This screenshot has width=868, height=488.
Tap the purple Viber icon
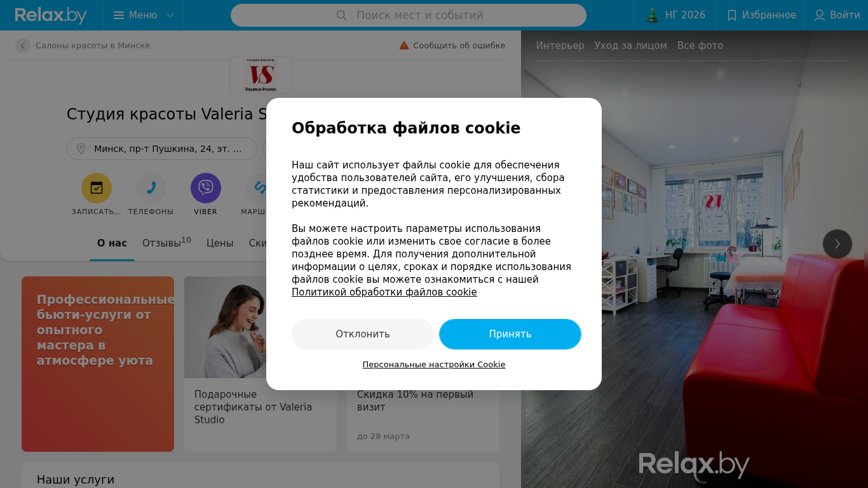[x=206, y=188]
